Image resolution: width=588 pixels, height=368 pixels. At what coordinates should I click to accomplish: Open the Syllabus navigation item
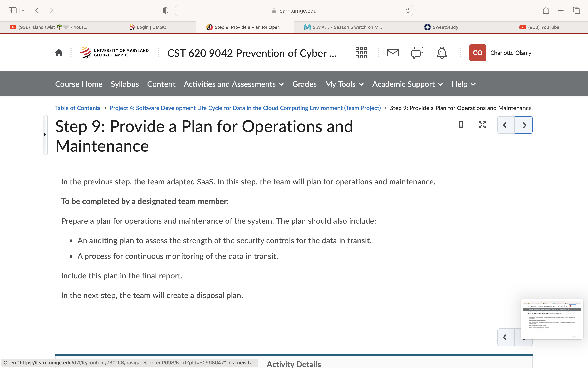[125, 84]
